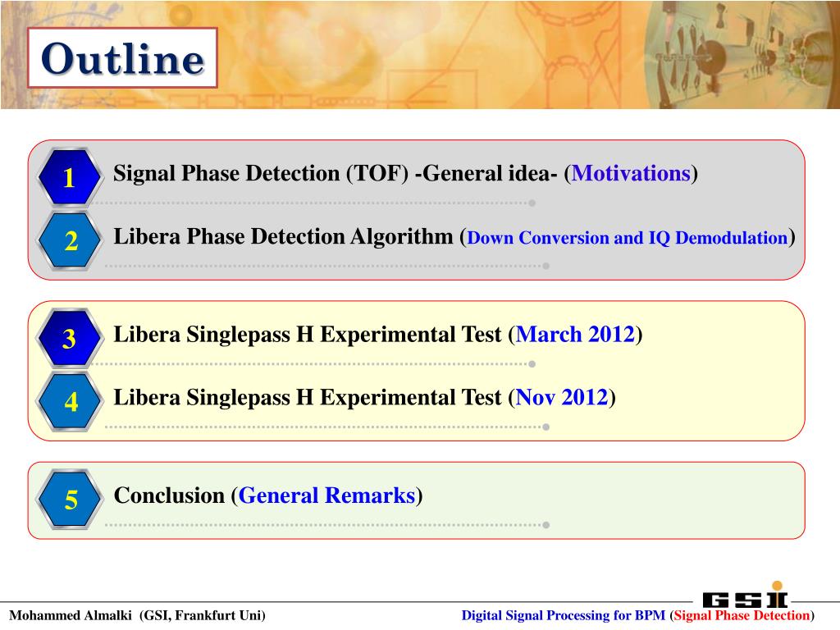Screen dimensions: 840x630
Task: Click footer 'Digital Signal Processing for BPM'
Action: (x=563, y=615)
